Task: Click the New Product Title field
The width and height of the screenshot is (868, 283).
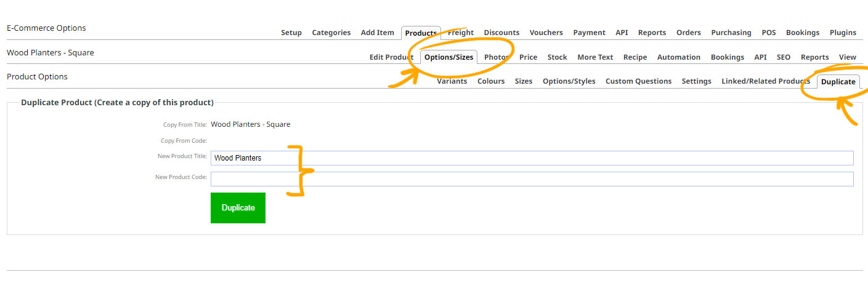Action: [x=532, y=158]
